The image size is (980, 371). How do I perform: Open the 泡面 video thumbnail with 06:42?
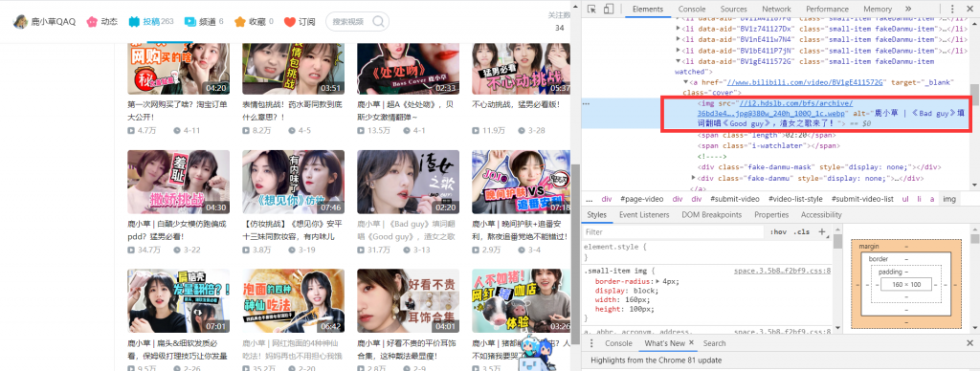pyautogui.click(x=293, y=301)
